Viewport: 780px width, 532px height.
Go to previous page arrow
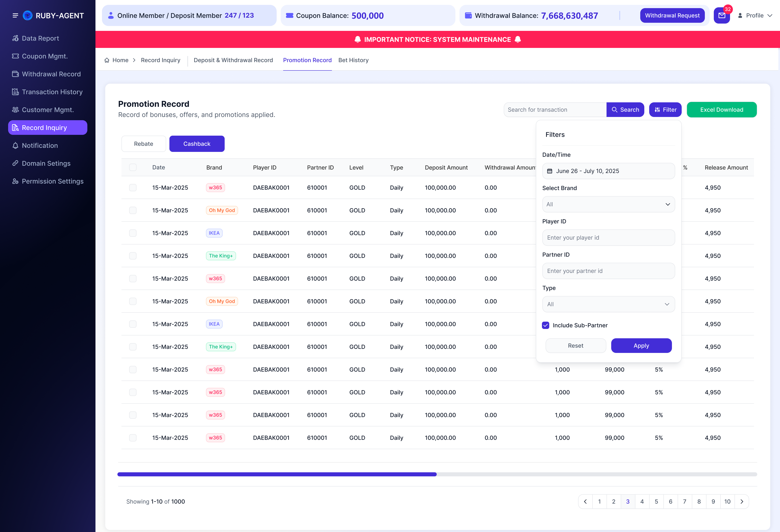coord(585,502)
